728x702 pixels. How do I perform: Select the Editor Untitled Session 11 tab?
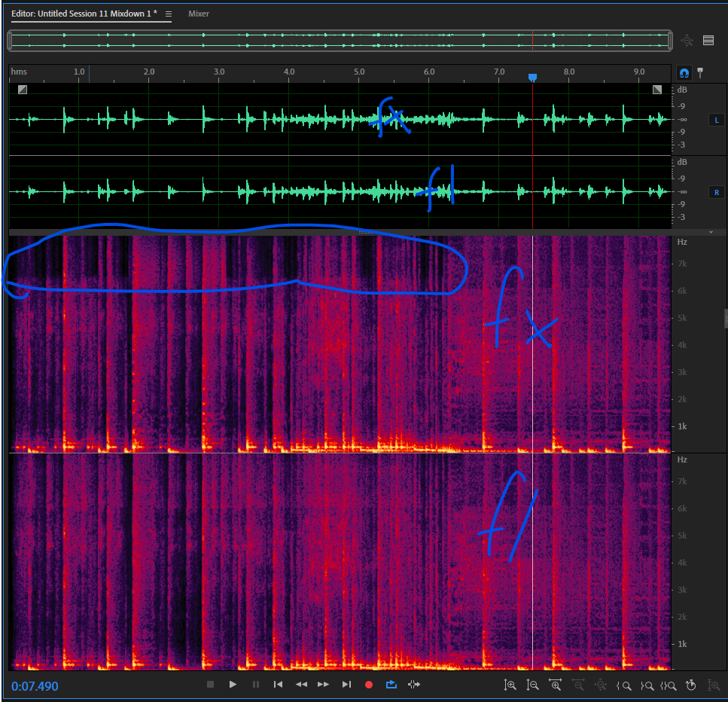84,14
